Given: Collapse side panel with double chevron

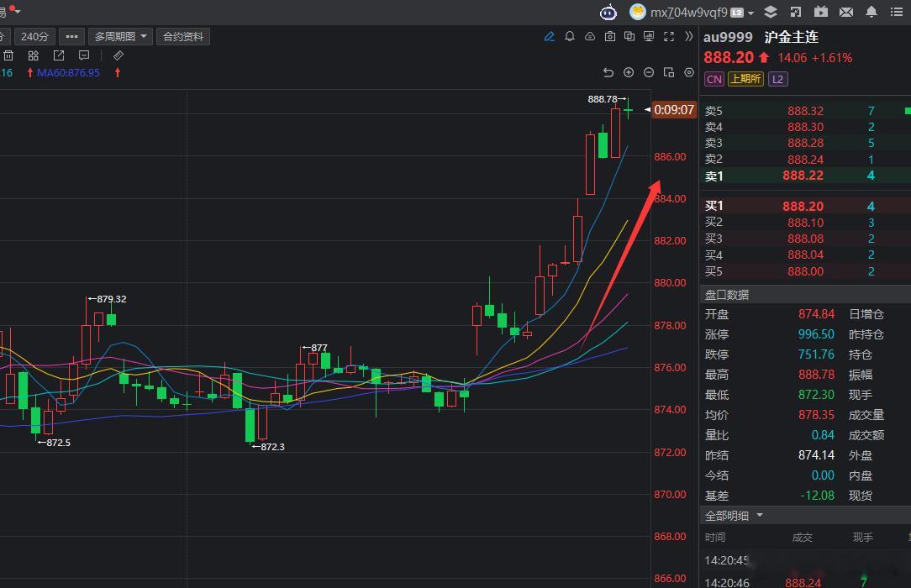Looking at the screenshot, I should tap(689, 37).
